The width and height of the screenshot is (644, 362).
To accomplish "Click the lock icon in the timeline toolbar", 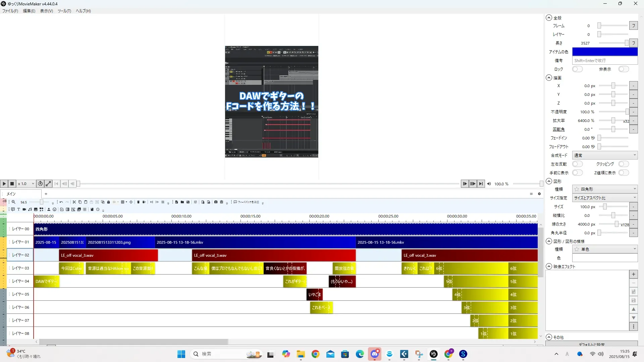I will 108,202.
